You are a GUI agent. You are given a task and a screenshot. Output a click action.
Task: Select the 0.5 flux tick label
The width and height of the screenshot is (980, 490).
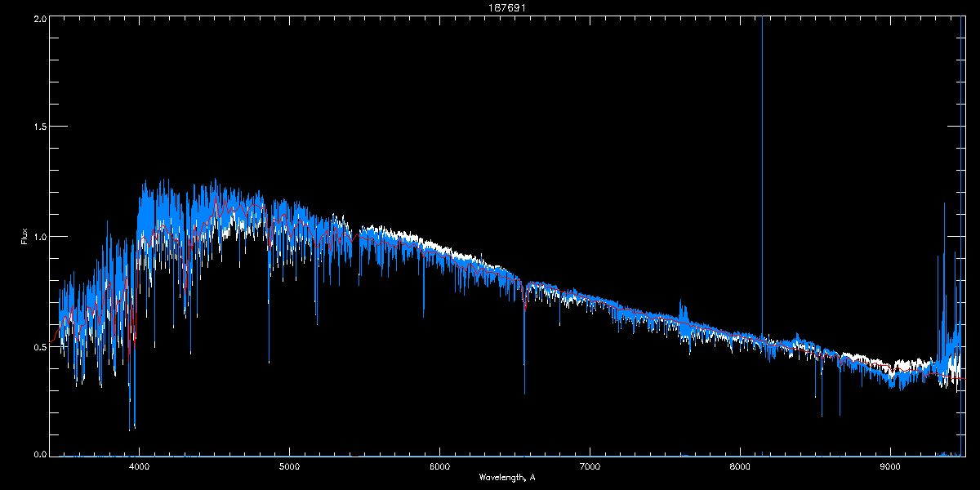[38, 346]
